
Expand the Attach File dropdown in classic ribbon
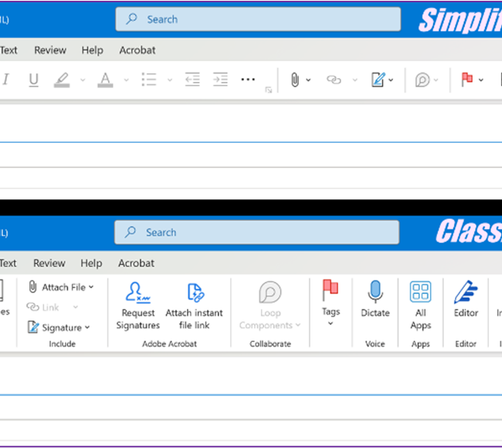90,287
